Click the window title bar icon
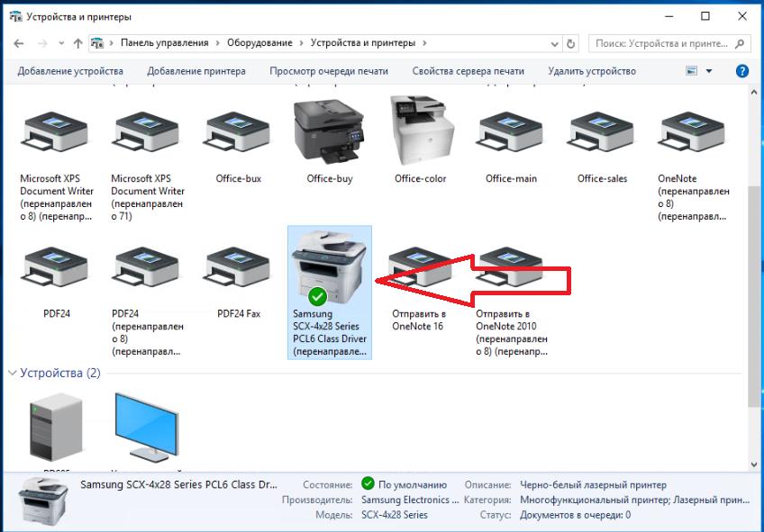 coord(15,17)
